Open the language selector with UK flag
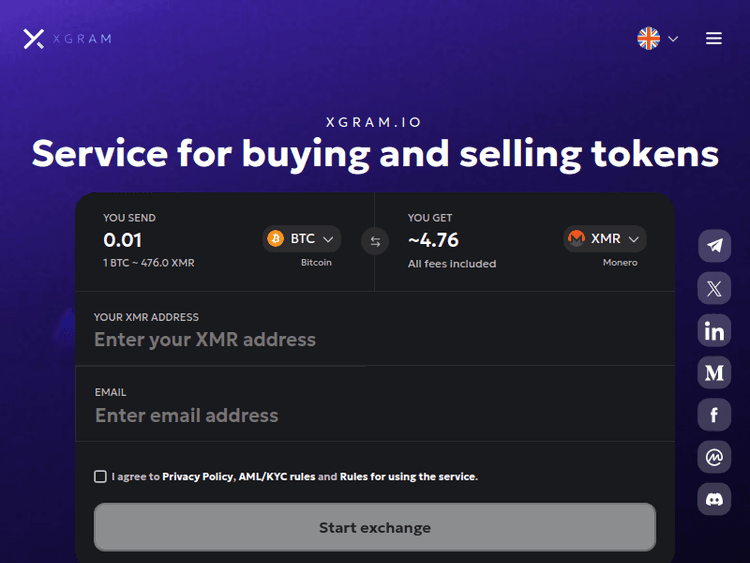 point(658,39)
